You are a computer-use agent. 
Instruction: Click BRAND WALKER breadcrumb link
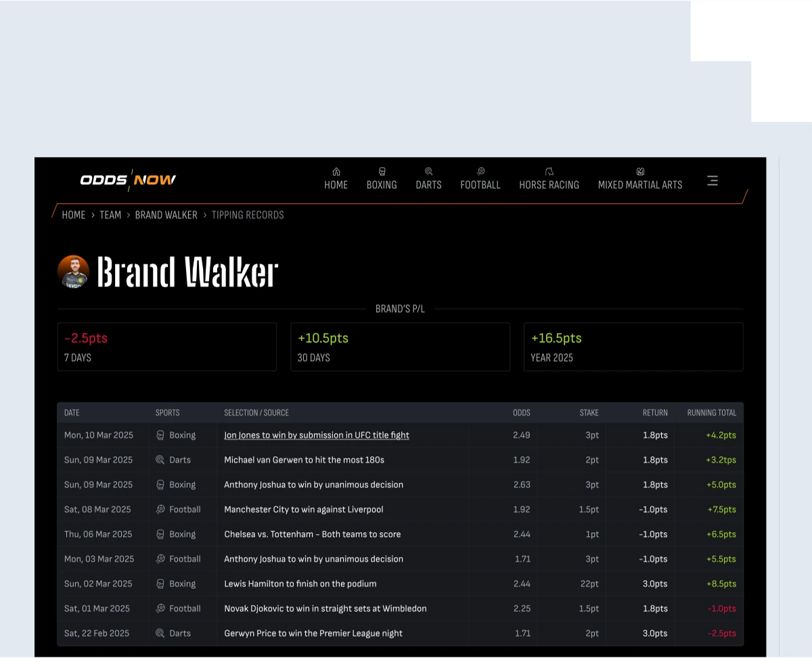[x=166, y=215]
